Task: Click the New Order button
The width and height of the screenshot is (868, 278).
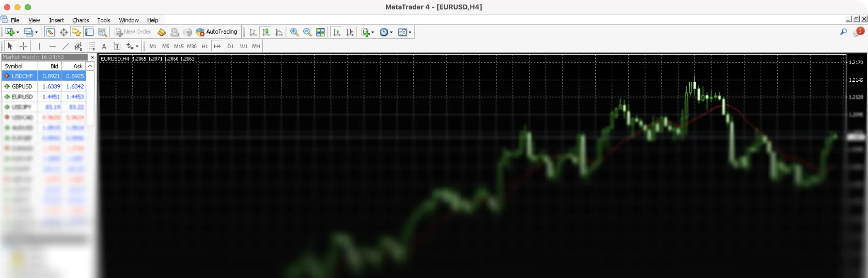Action: point(133,32)
